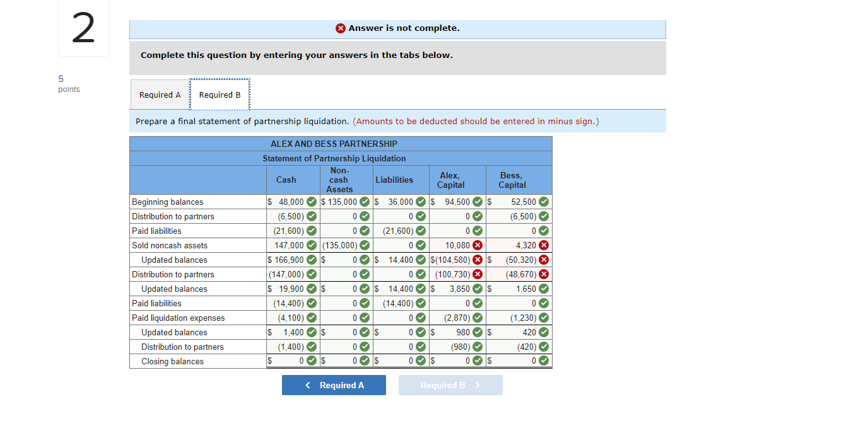Click the disabled Required B next button
The height and width of the screenshot is (421, 868).
pyautogui.click(x=450, y=385)
